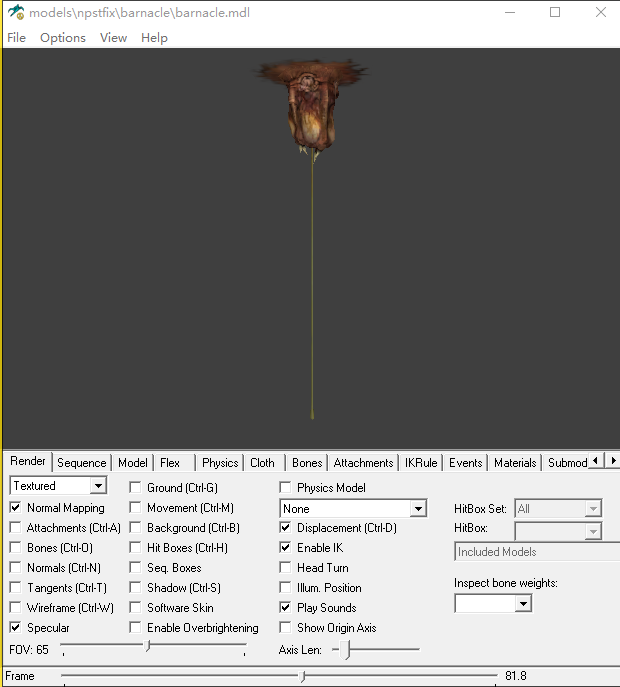Tick the Enable Overbrightening checkbox
The image size is (620, 687).
[x=135, y=627]
